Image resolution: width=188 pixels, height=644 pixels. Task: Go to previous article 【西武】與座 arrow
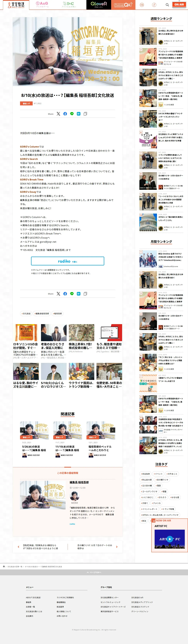click(x=18, y=547)
